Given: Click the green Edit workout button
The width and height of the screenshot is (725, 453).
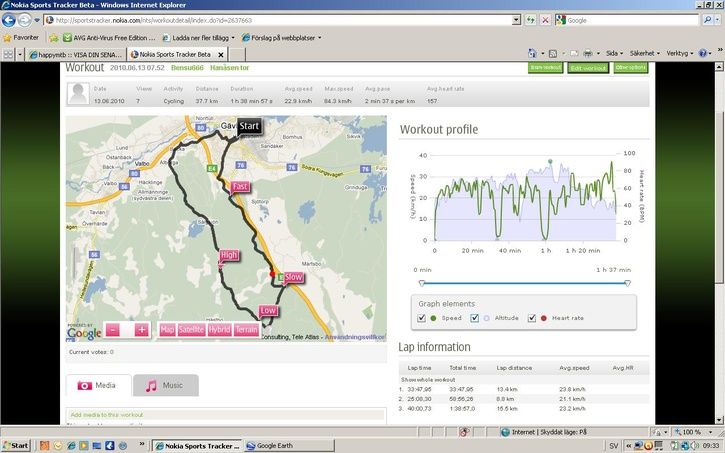Looking at the screenshot, I should [588, 68].
